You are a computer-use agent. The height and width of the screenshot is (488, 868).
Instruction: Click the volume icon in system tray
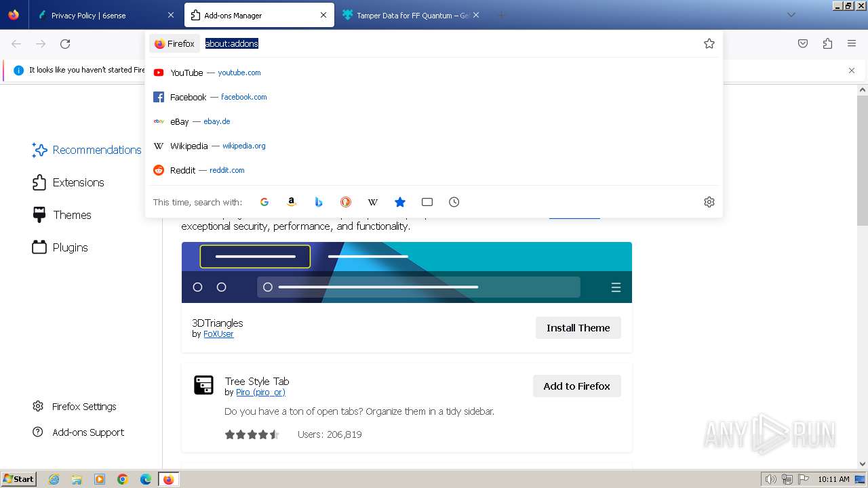click(771, 479)
